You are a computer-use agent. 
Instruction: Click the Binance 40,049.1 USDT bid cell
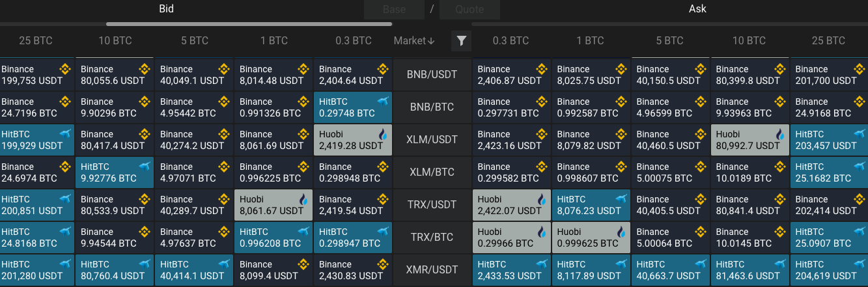pos(194,75)
